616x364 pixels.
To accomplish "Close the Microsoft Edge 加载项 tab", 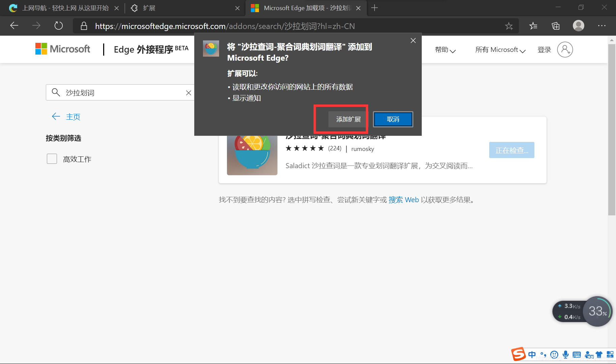I will [358, 8].
